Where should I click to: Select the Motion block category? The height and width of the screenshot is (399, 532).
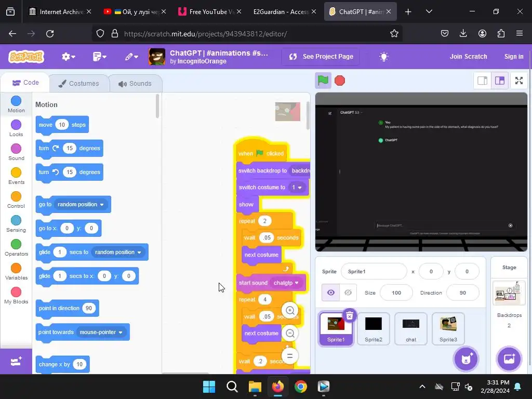16,104
